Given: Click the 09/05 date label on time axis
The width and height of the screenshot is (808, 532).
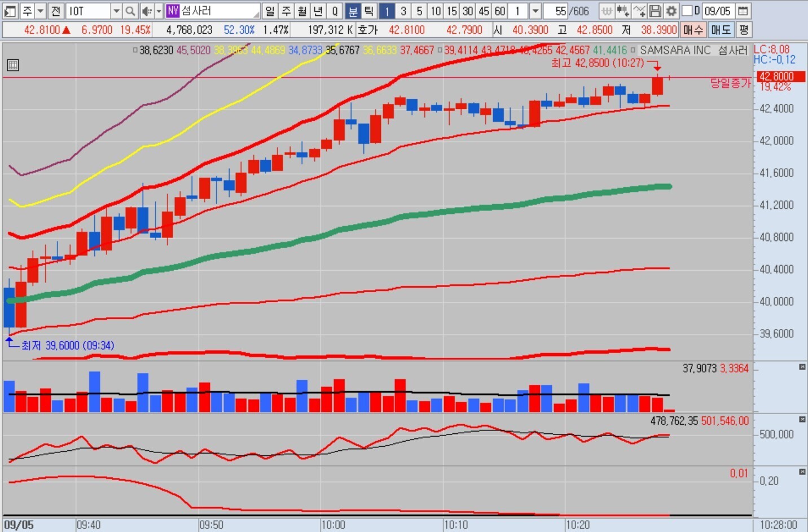Looking at the screenshot, I should 19,525.
